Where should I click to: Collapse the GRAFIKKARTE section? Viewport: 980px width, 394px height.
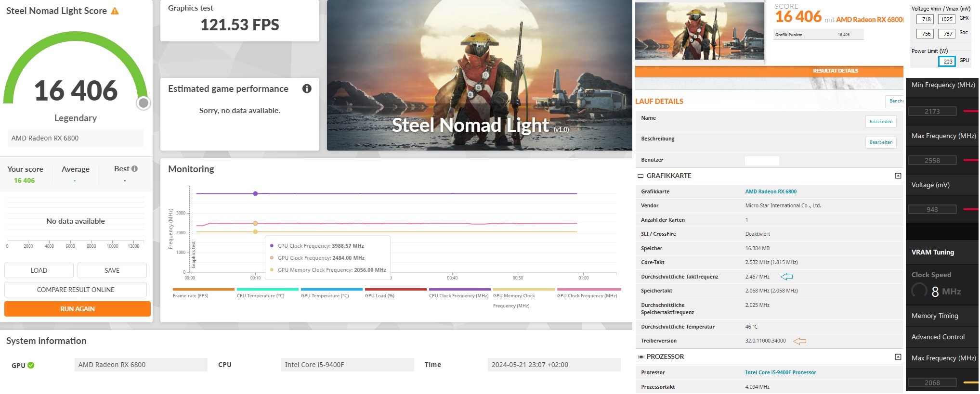coord(898,176)
